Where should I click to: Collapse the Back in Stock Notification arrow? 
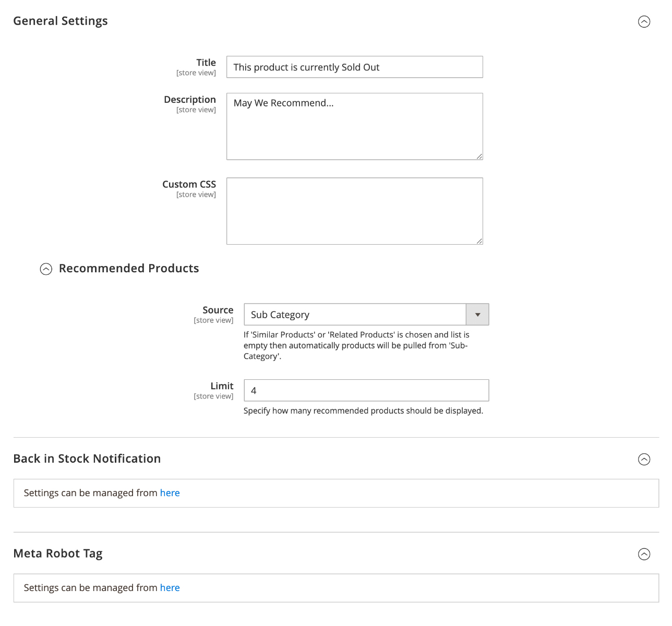tap(644, 459)
